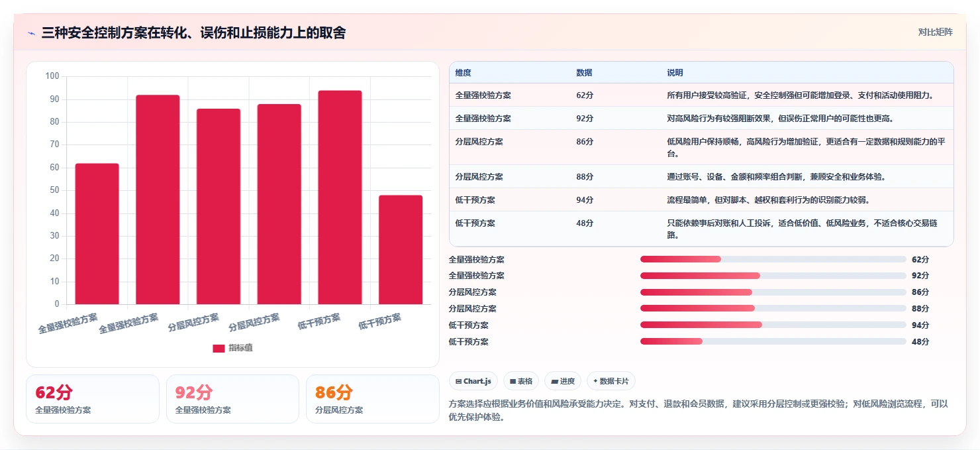The image size is (980, 450).
Task: Click the progress bar labeled 62分
Action: pyautogui.click(x=773, y=259)
